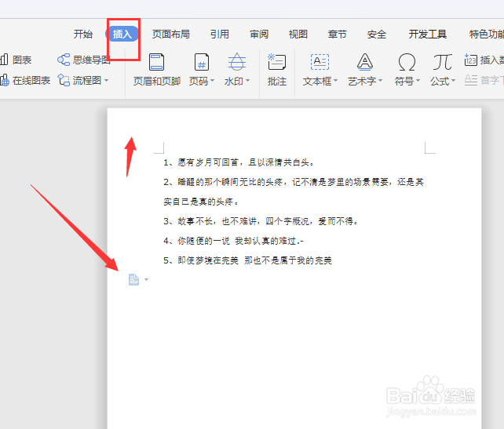This screenshot has width=504, height=429.
Task: Expand the 符号 dropdown arrow
Action: [x=418, y=81]
